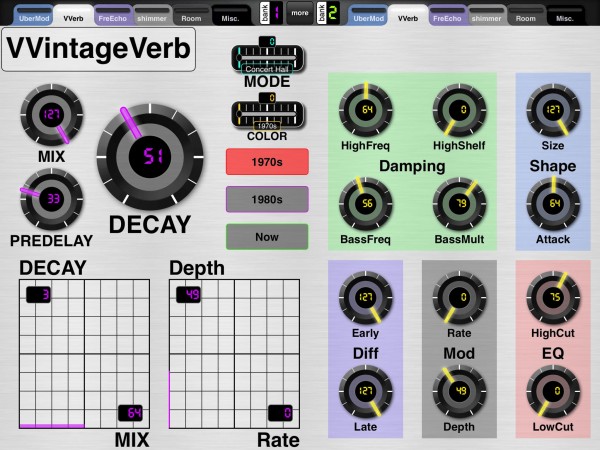
Task: Click the Size shape knob
Action: tap(553, 110)
